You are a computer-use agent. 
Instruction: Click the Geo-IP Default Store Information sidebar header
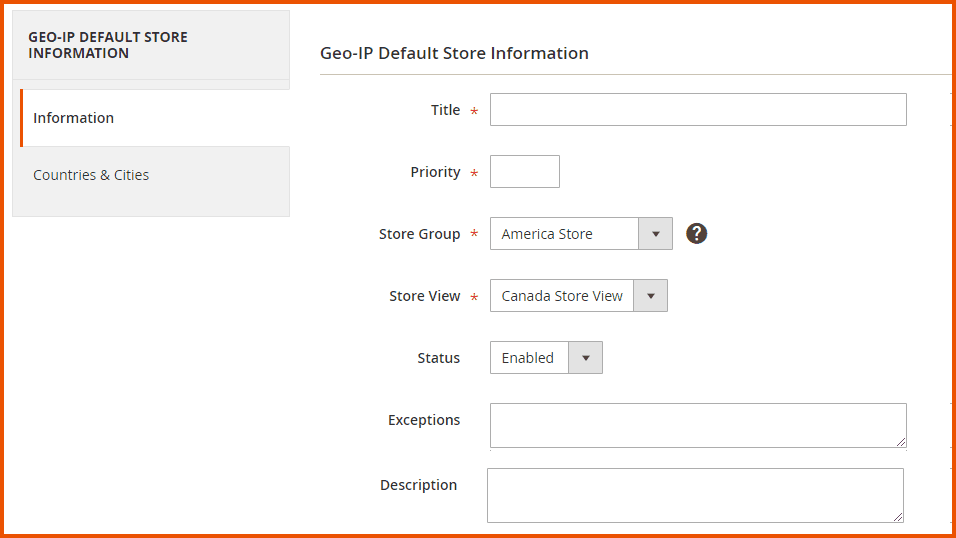(108, 45)
